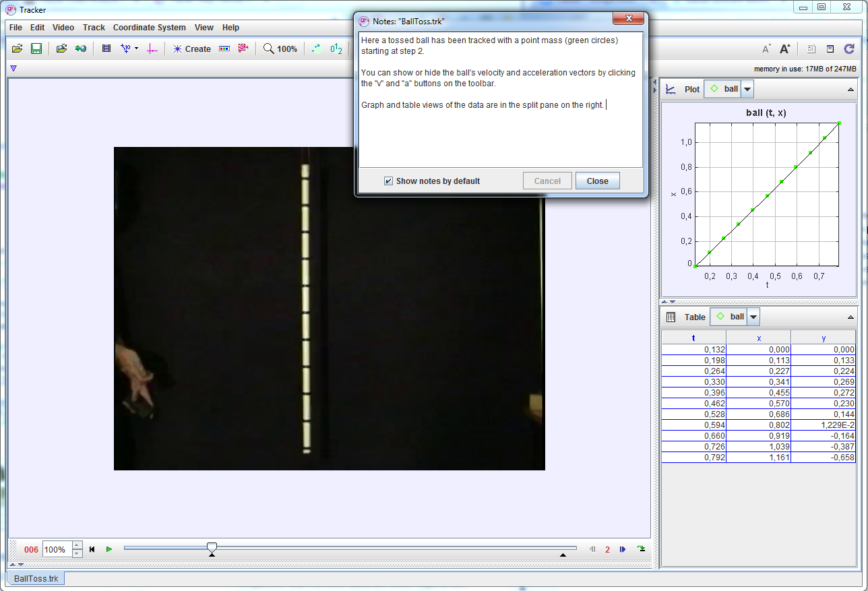The image size is (868, 591).
Task: Toggle the loop playback button
Action: (x=640, y=549)
